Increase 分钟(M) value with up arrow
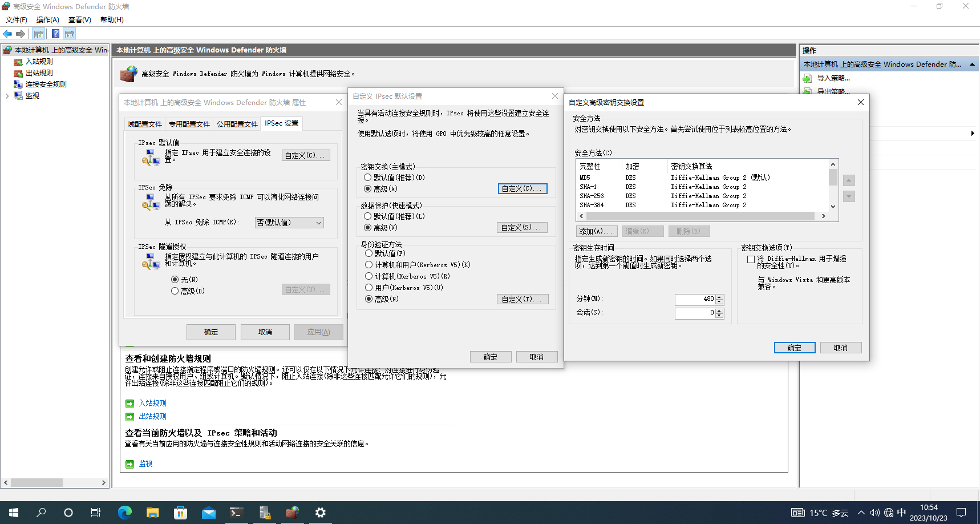The height and width of the screenshot is (524, 980). tap(719, 297)
